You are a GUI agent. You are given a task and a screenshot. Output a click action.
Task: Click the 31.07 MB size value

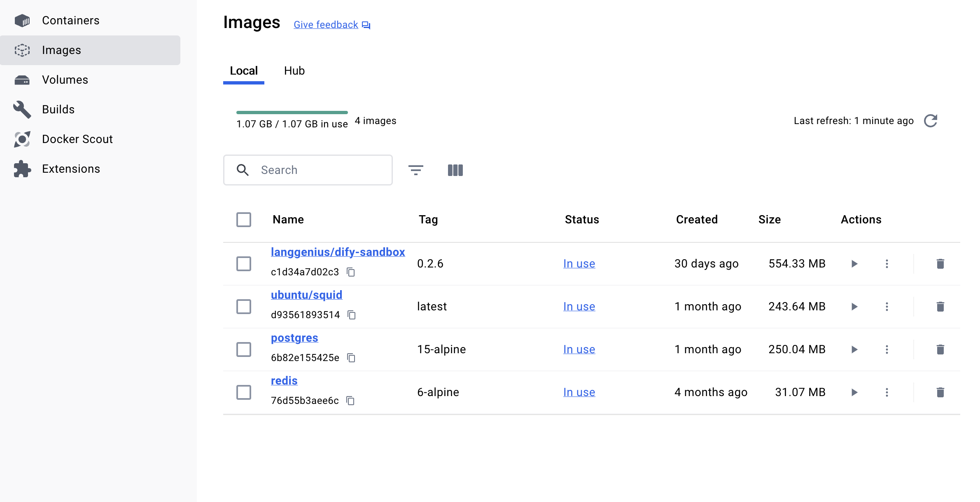800,392
